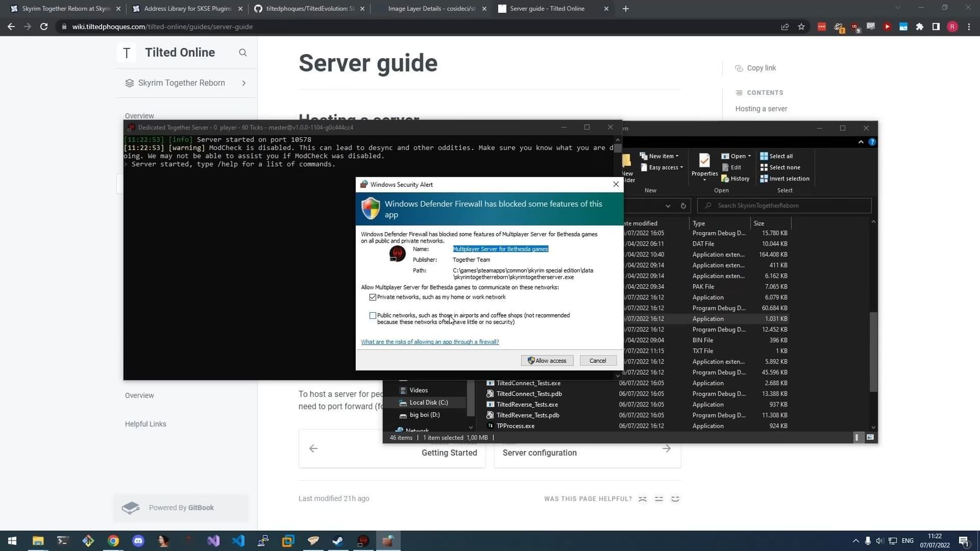This screenshot has width=980, height=551.
Task: Open Steam from the taskbar
Action: point(337,541)
